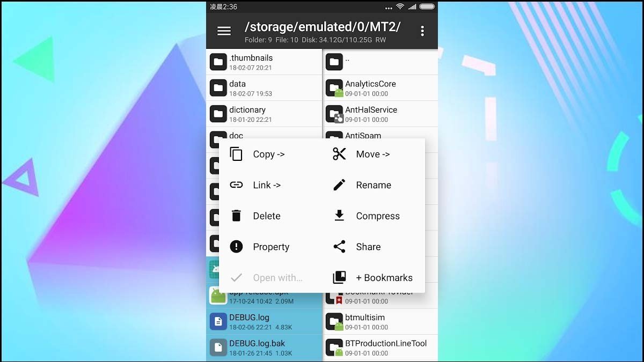Open the BTProductionLineTool folder
Viewport: 644px width, 362px height.
pyautogui.click(x=380, y=347)
